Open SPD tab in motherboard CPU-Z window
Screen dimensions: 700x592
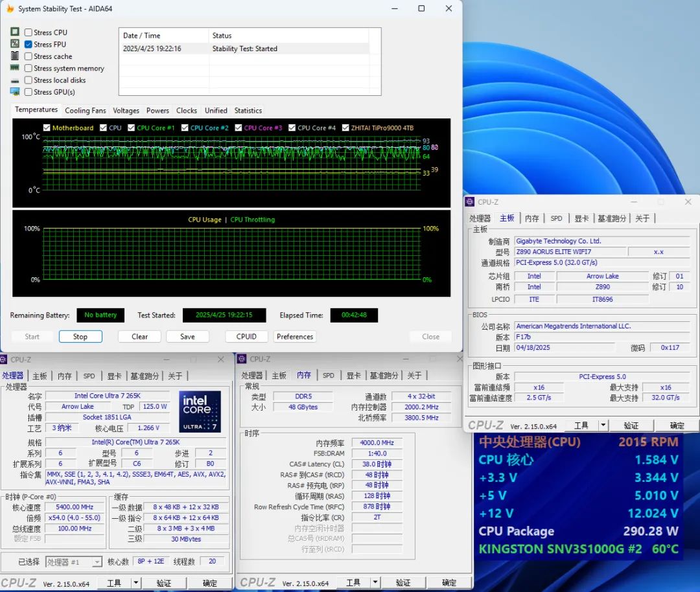pyautogui.click(x=556, y=218)
